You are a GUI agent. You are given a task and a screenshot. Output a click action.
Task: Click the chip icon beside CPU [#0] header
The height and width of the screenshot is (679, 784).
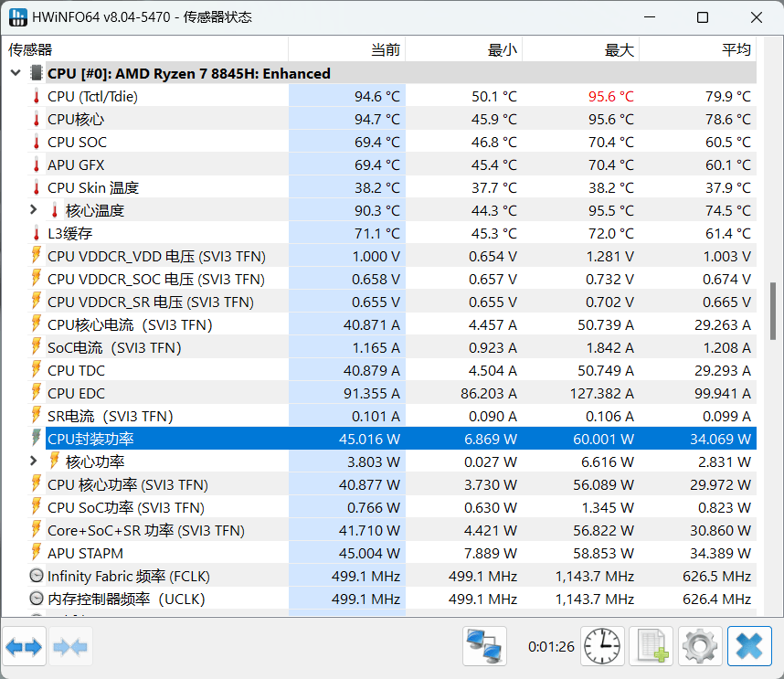36,73
